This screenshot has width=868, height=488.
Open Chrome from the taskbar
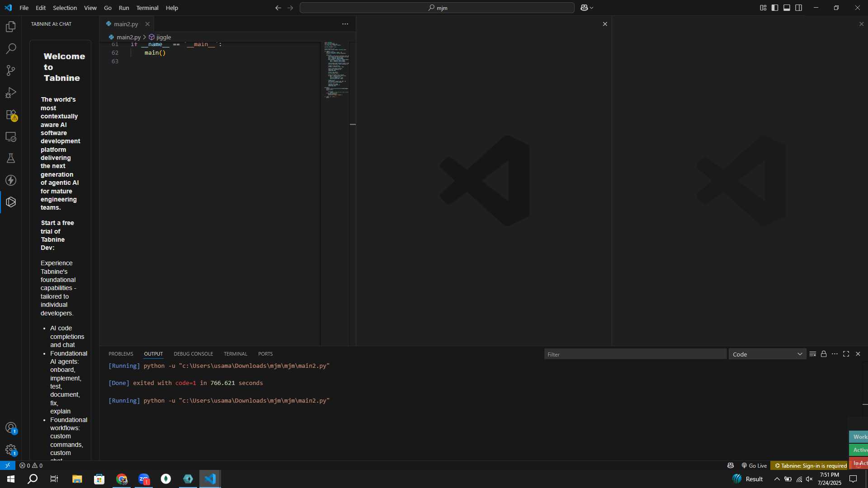(122, 479)
